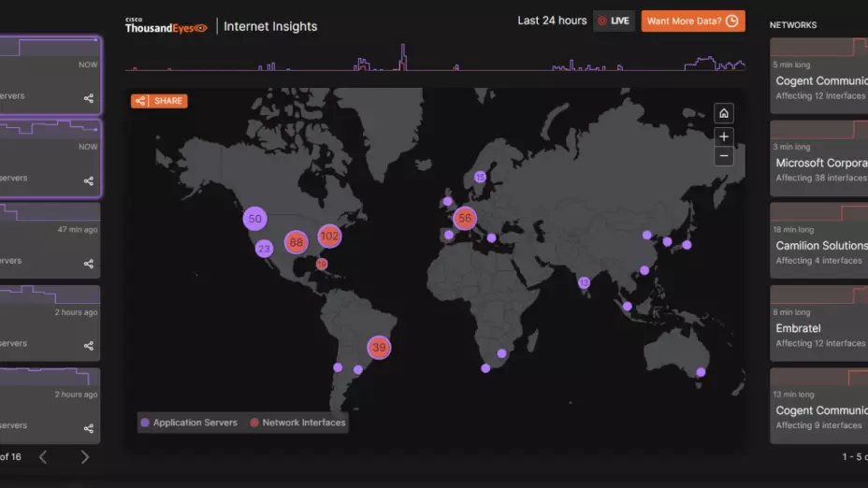Image resolution: width=868 pixels, height=488 pixels.
Task: Reset map view with home icon
Action: pos(724,113)
